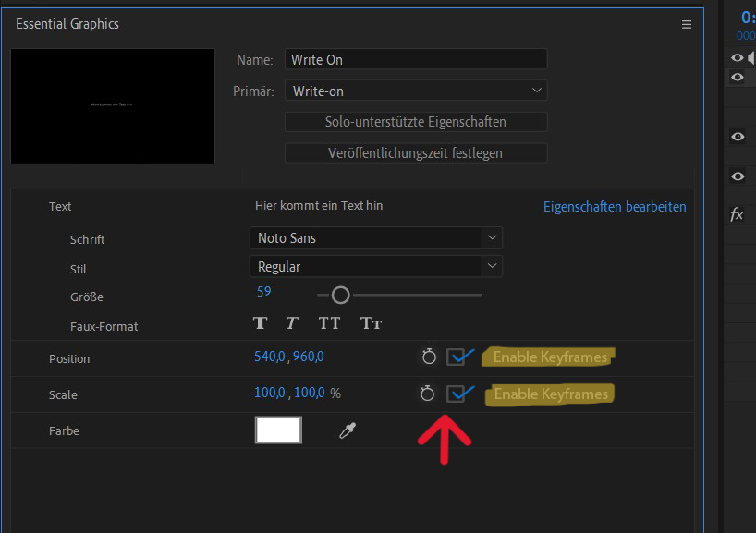Open the Farbe color swatch
756x533 pixels.
pos(278,430)
